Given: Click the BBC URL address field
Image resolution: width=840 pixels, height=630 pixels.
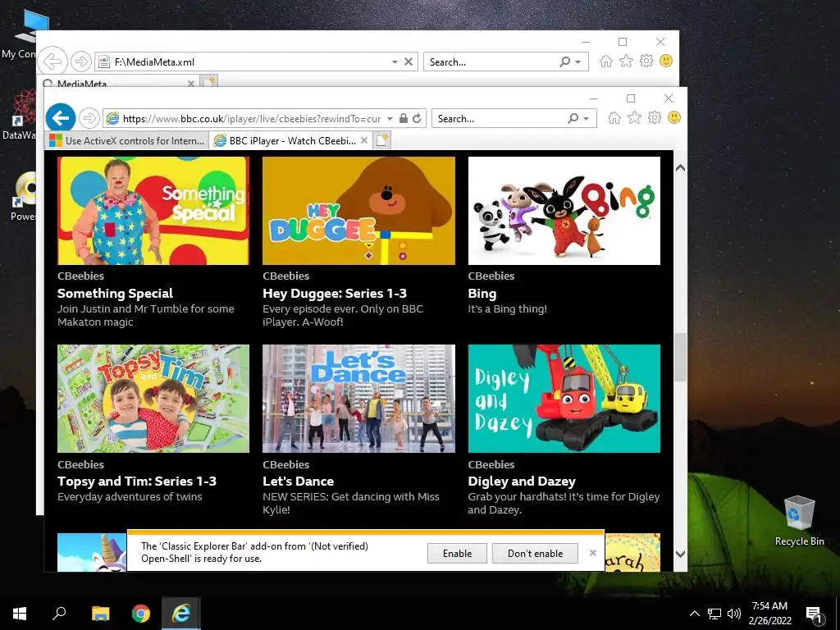Looking at the screenshot, I should 252,118.
